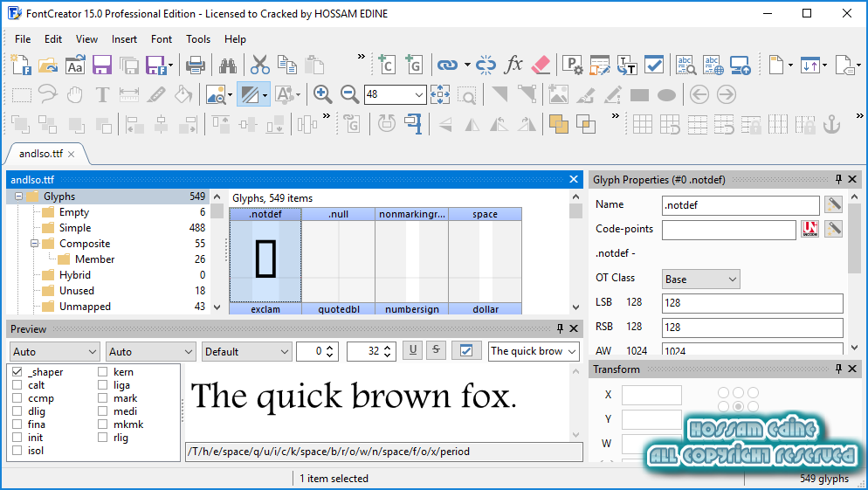Enable the liga feature checkbox
868x490 pixels.
tap(102, 385)
